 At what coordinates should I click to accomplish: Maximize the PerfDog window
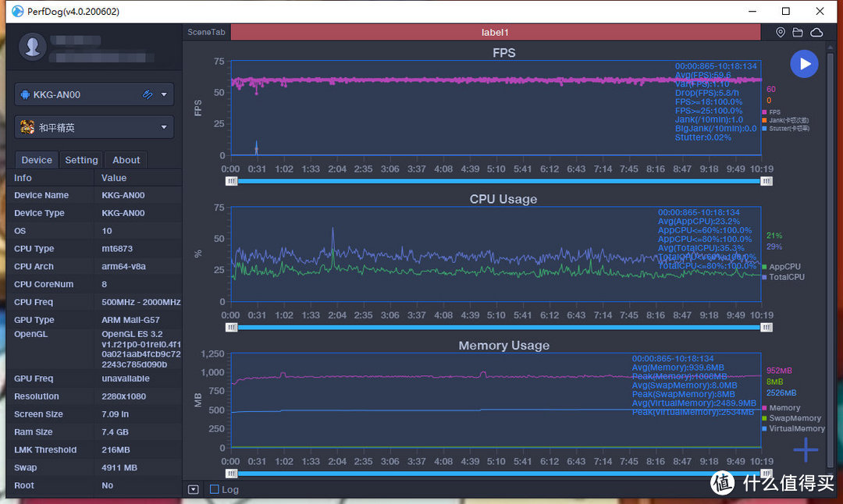[x=785, y=11]
